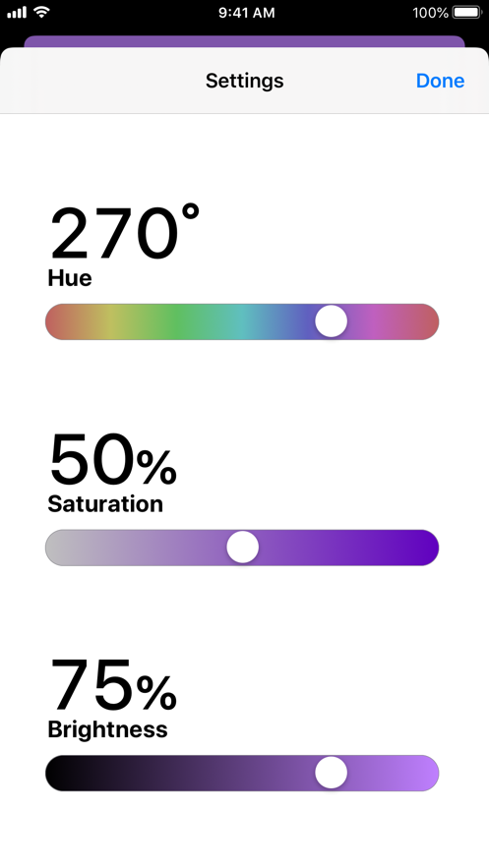
Task: Set Brightness to the light lavender maximum end
Action: coord(429,773)
